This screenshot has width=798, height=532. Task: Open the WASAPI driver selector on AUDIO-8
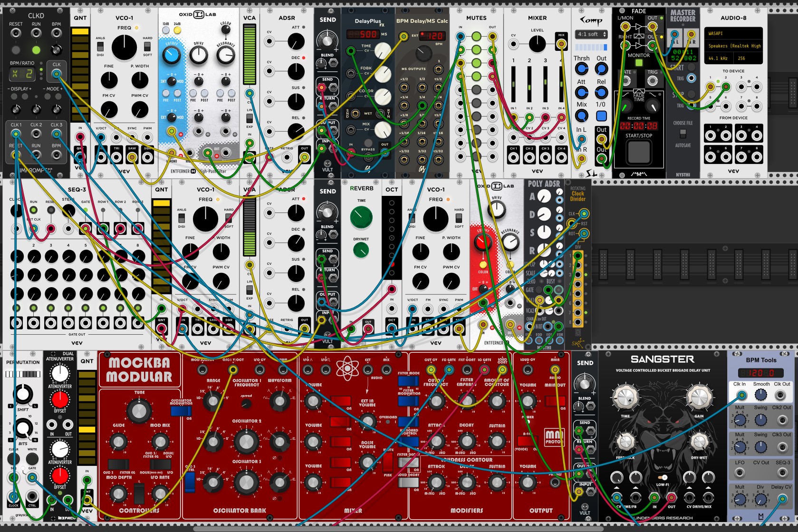click(733, 33)
